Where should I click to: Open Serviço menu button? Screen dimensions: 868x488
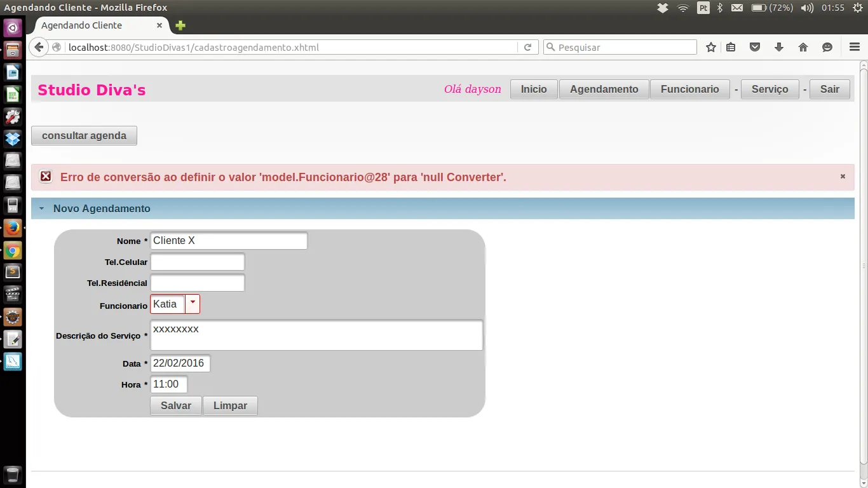(770, 90)
